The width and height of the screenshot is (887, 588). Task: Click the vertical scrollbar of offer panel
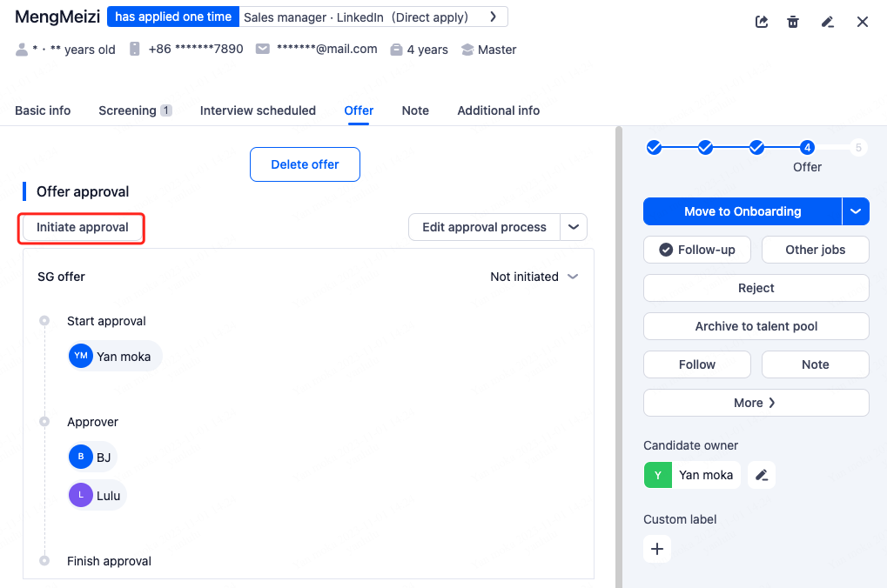click(619, 348)
